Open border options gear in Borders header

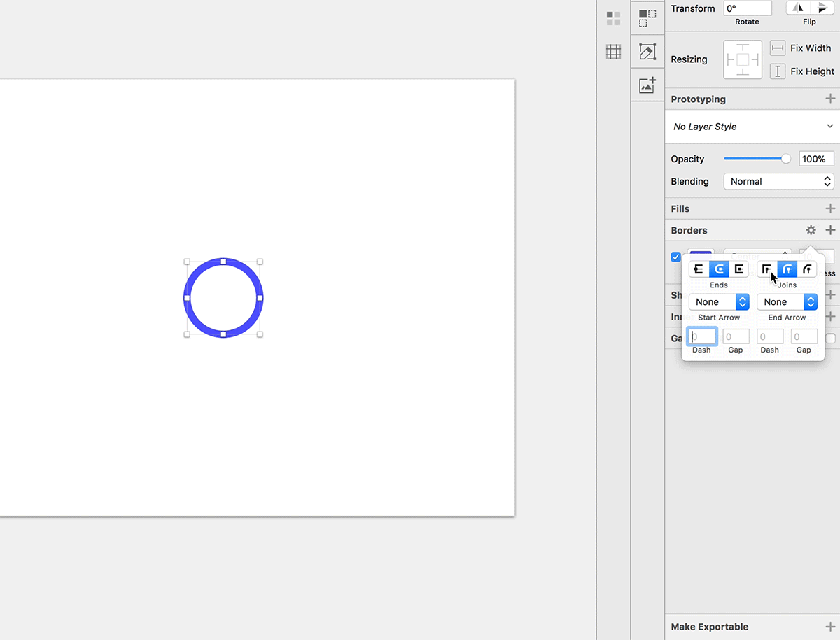[811, 230]
